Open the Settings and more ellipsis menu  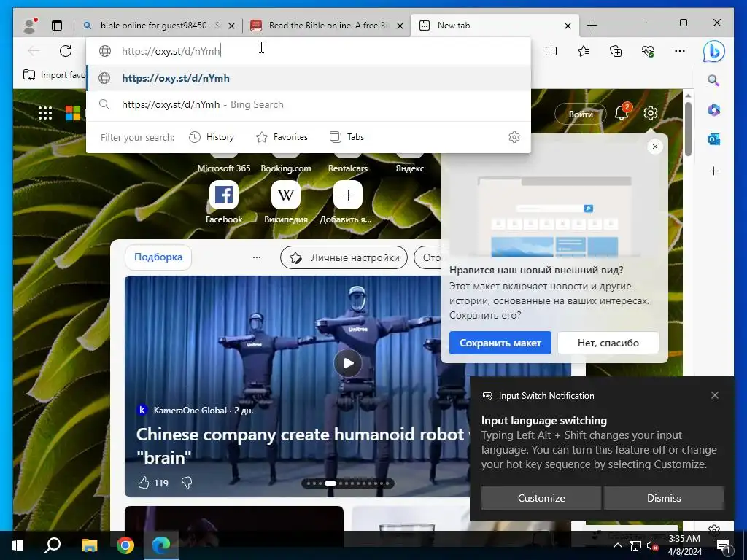pyautogui.click(x=680, y=51)
